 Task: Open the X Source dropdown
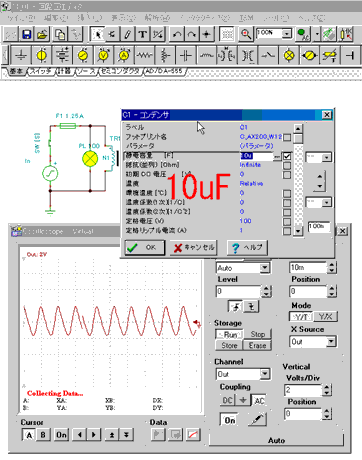click(x=331, y=341)
